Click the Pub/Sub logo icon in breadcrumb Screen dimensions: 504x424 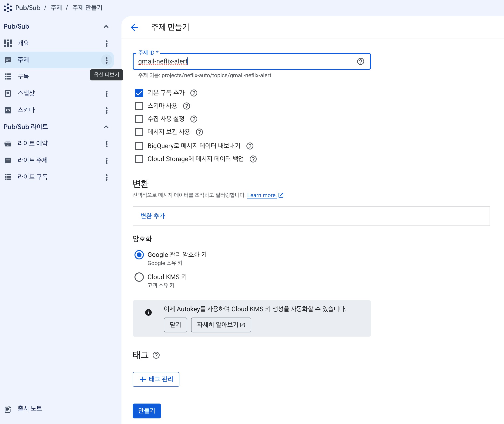click(x=8, y=8)
